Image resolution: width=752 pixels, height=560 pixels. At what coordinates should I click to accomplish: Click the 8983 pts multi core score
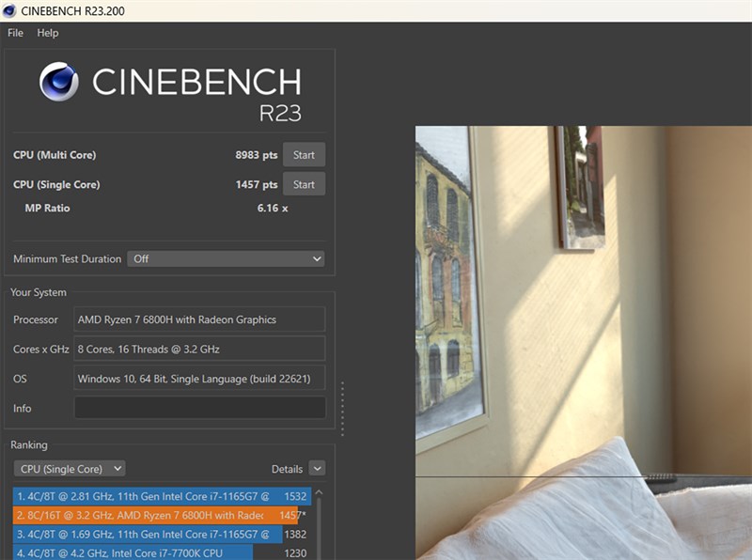point(256,155)
